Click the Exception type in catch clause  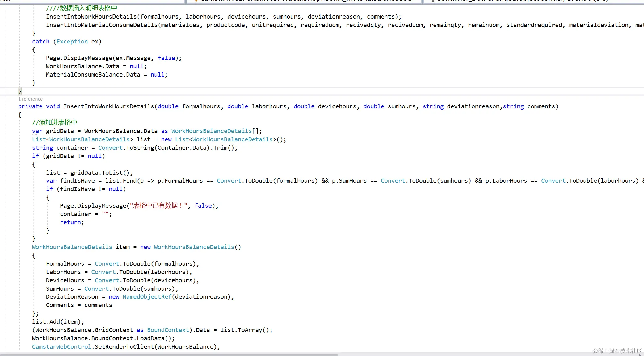pos(72,42)
